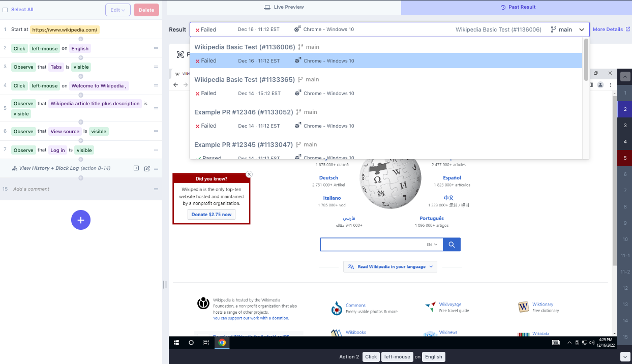
Task: Click the start URL https://www.wikipedia.com/
Action: [x=65, y=29]
